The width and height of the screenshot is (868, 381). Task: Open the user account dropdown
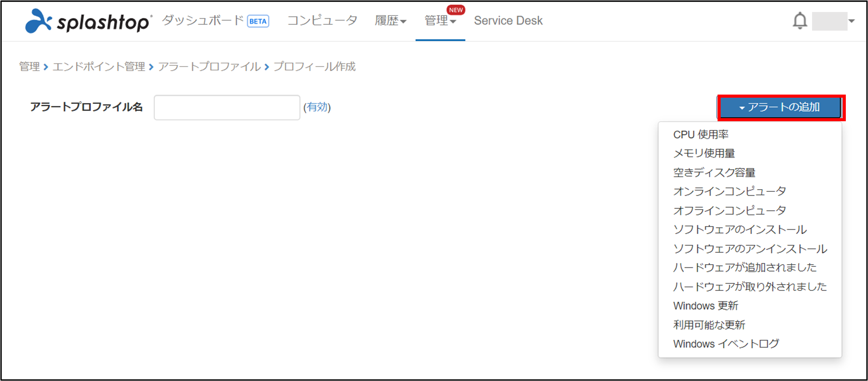[833, 21]
